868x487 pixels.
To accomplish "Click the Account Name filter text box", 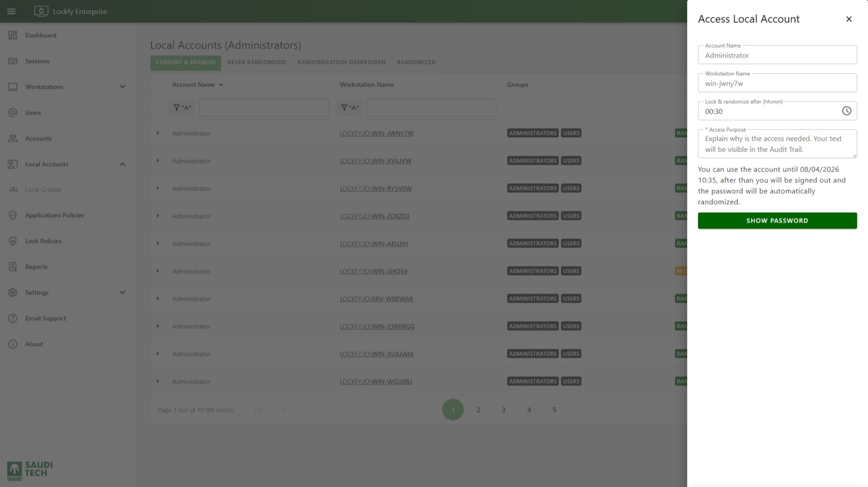I will pyautogui.click(x=264, y=108).
